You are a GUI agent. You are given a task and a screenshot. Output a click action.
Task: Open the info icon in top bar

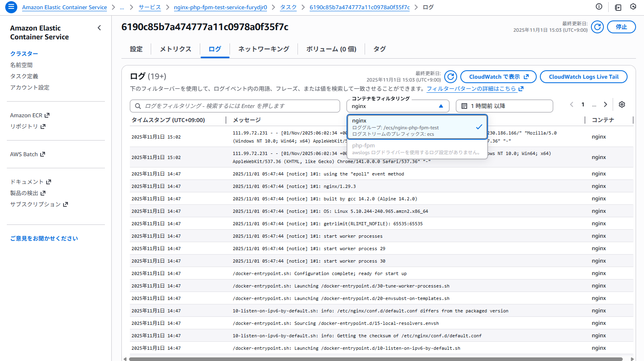[599, 6]
